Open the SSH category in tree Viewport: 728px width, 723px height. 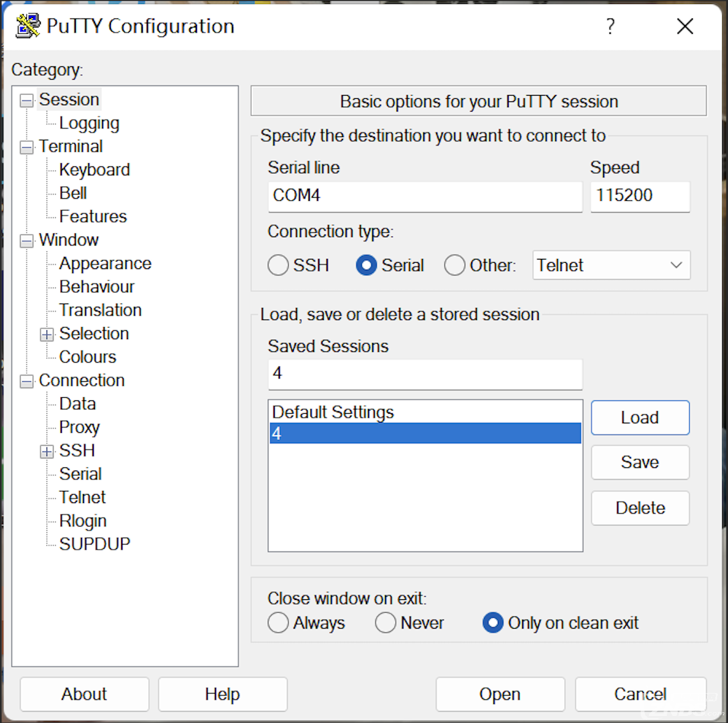pyautogui.click(x=77, y=450)
